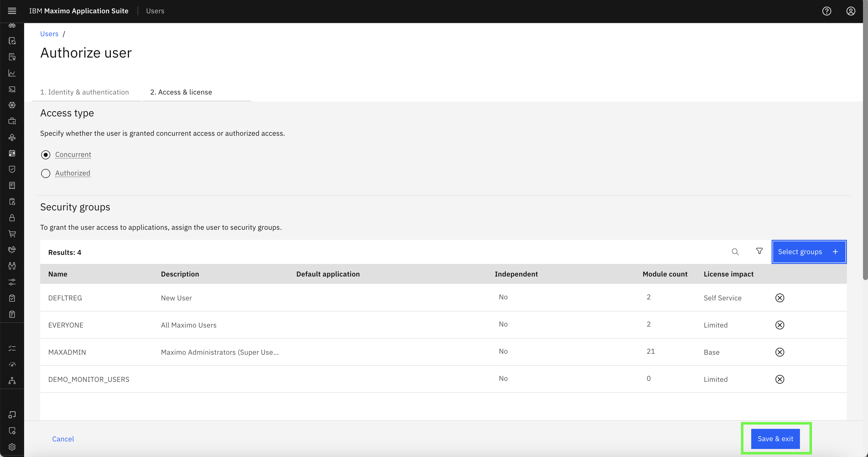Image resolution: width=868 pixels, height=457 pixels.
Task: Click the overlapping squares sidebar icon
Action: tap(12, 415)
